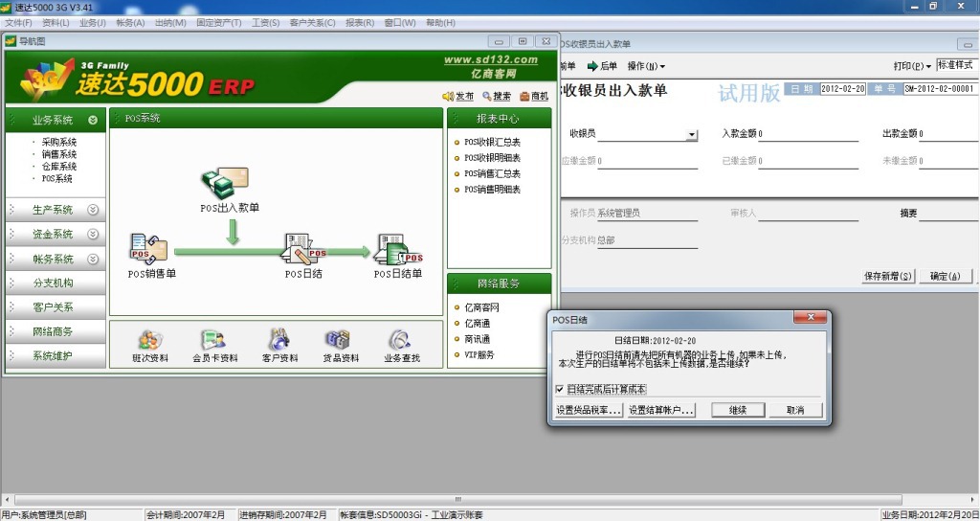Click the 后单 green arrow

coord(592,66)
